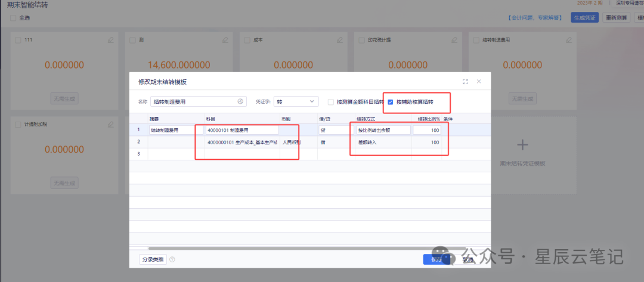Edit the 印花税计提 card via pencil icon
The width and height of the screenshot is (644, 282).
454,40
